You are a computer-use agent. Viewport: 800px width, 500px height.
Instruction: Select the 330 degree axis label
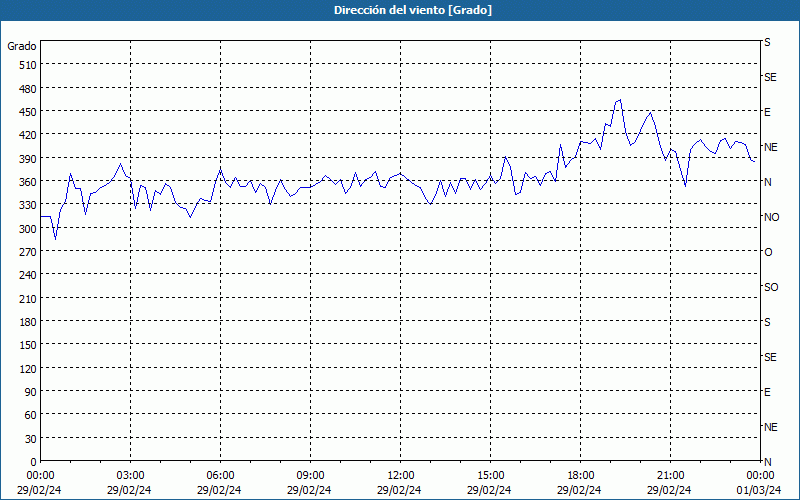tap(29, 205)
